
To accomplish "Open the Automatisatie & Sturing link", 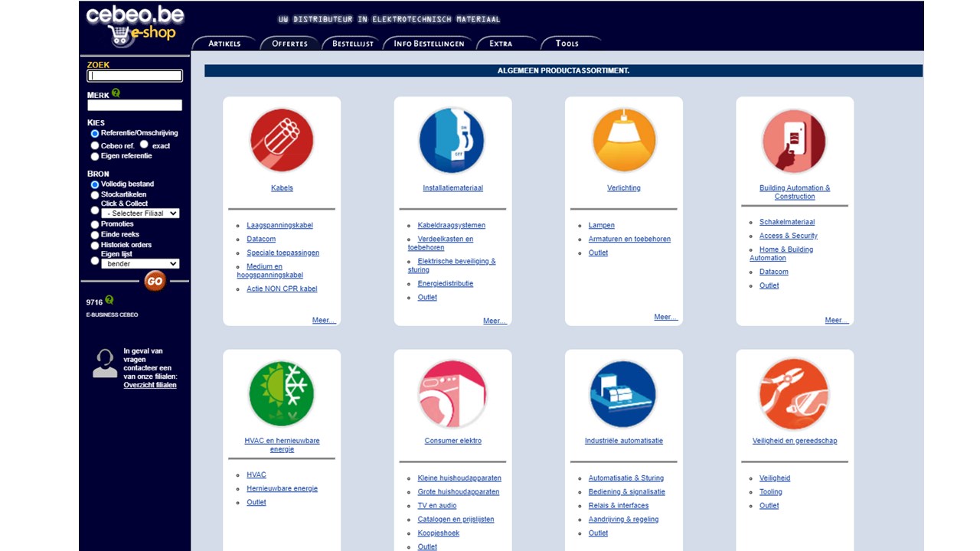I will [626, 478].
